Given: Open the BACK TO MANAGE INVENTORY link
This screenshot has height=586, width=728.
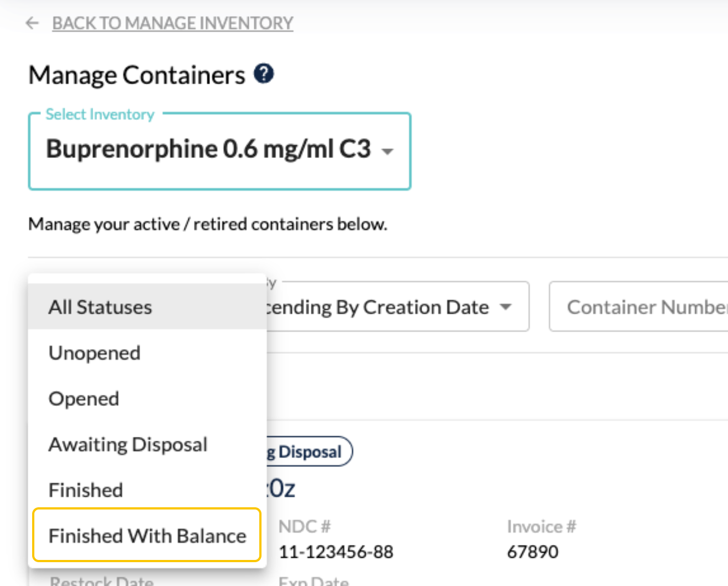Looking at the screenshot, I should (172, 23).
